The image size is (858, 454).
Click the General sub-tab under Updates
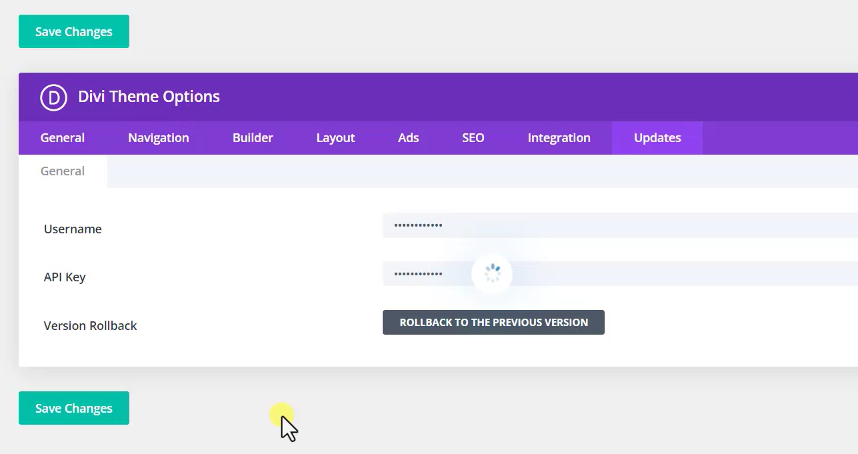click(x=62, y=171)
